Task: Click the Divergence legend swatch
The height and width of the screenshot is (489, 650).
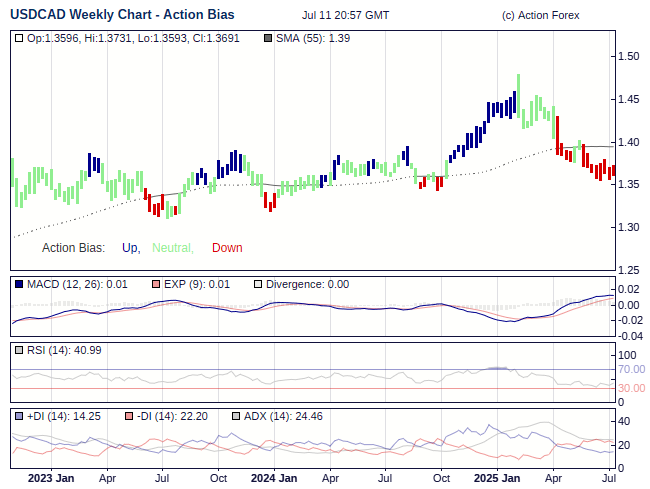Action: (257, 284)
